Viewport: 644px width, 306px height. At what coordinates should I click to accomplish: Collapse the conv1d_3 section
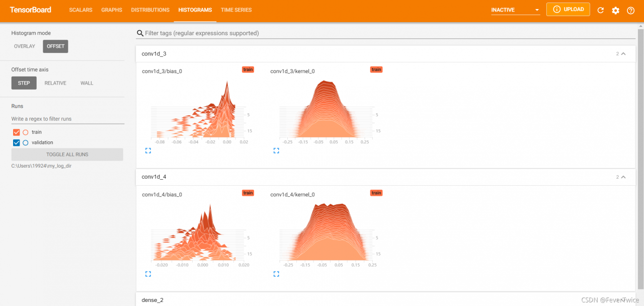point(623,53)
